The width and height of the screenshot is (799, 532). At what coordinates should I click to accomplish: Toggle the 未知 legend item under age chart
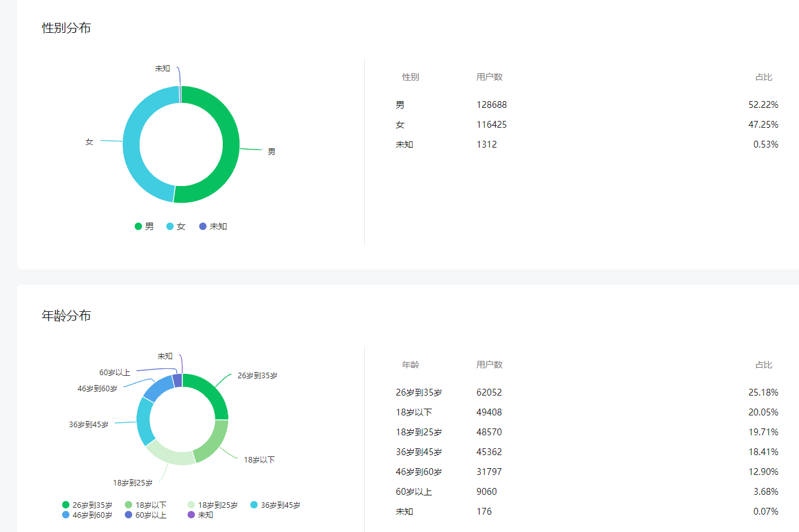pos(200,515)
